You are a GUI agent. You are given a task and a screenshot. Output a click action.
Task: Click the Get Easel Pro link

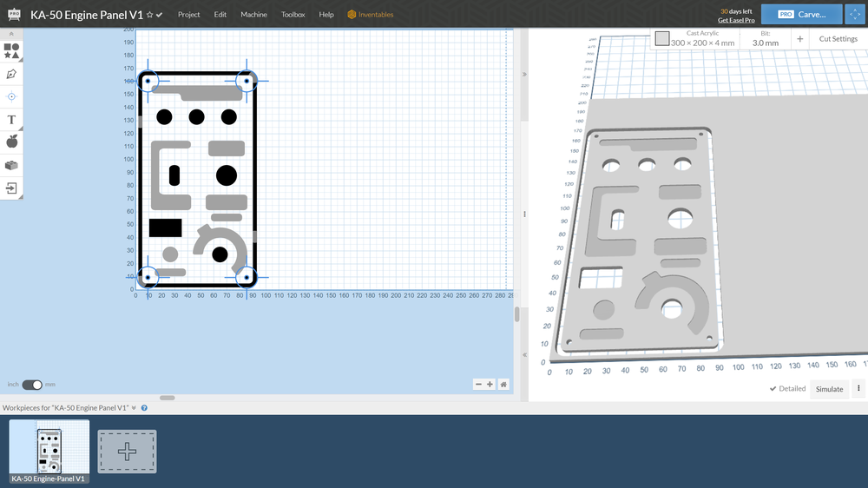pos(736,21)
